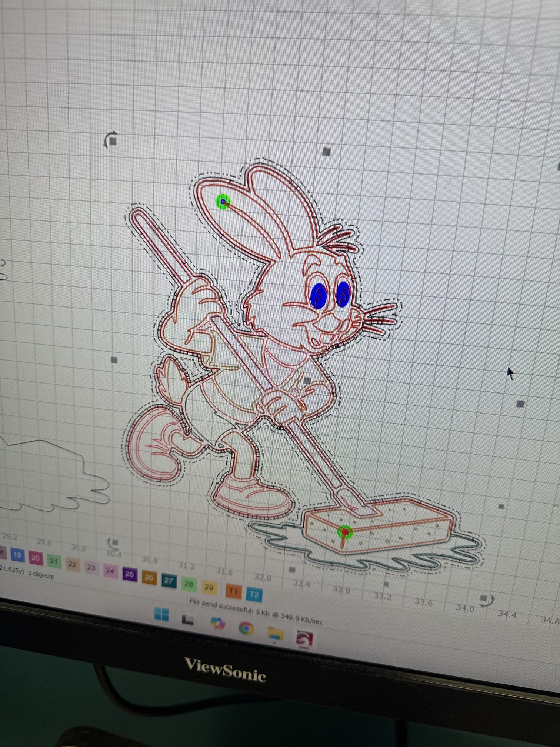This screenshot has height=747, width=560.
Task: Click the top-center resize handle above the ears
Action: [327, 152]
